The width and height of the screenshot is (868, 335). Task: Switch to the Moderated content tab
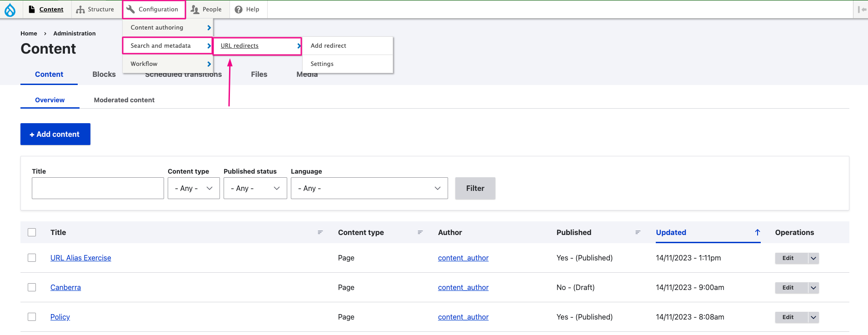point(124,100)
